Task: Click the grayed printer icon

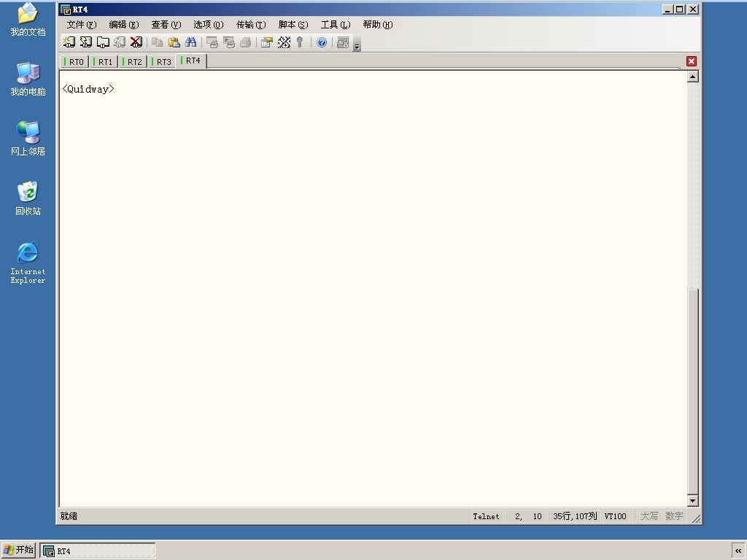Action: coord(245,42)
